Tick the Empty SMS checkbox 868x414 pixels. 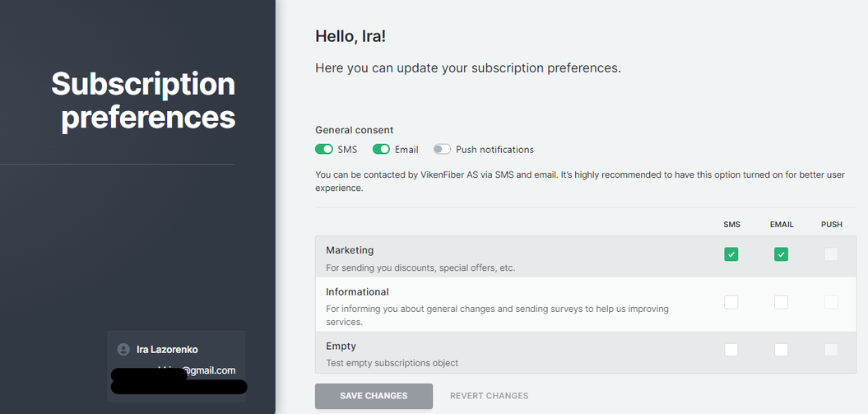[731, 350]
